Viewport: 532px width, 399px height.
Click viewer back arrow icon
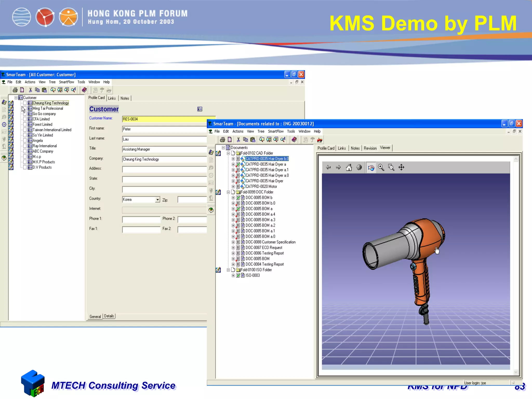(x=328, y=168)
